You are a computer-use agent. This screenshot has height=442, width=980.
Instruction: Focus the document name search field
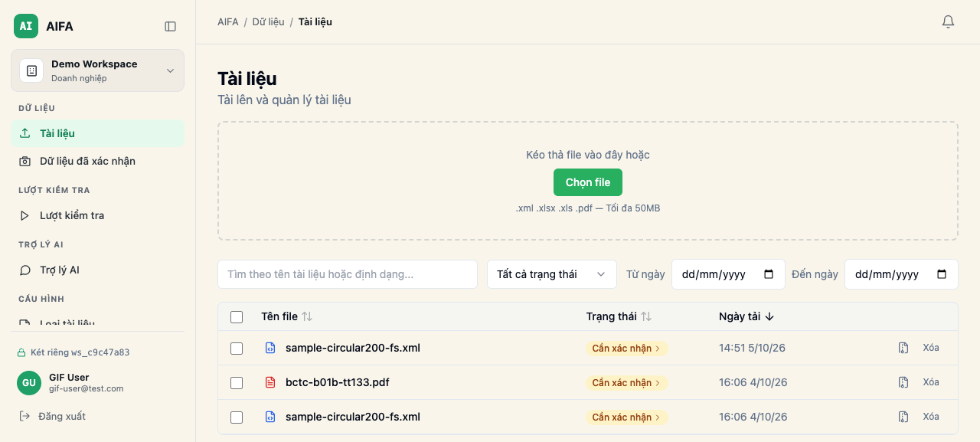point(348,274)
